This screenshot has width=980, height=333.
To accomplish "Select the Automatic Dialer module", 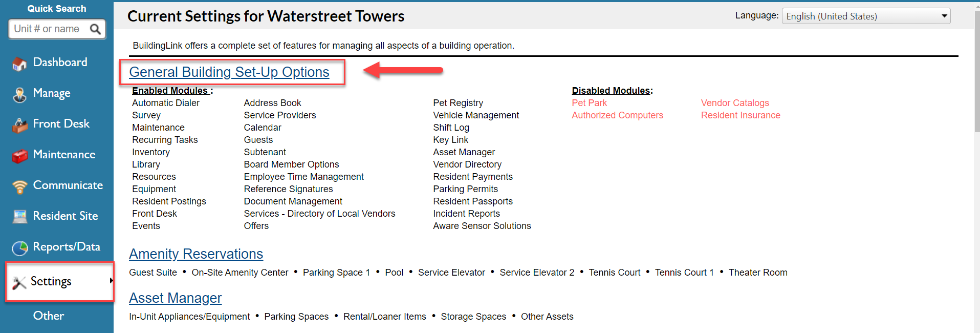I will click(x=166, y=103).
